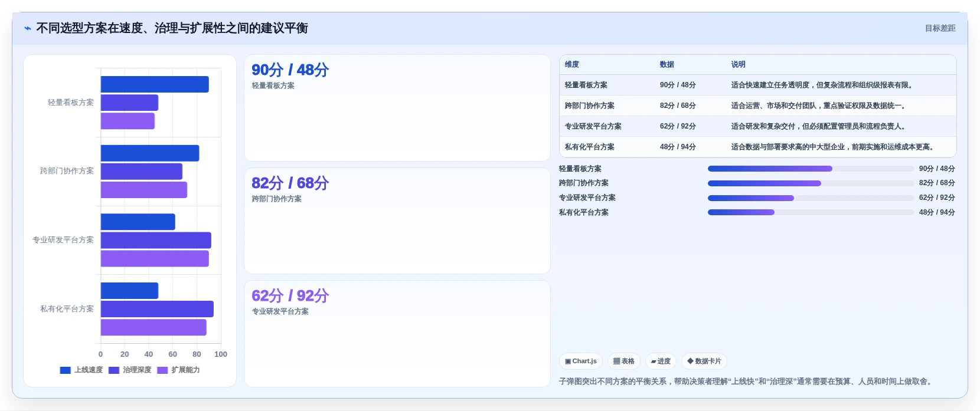
Task: Click description 适合运营、市场和交付团队
Action: [x=819, y=106]
